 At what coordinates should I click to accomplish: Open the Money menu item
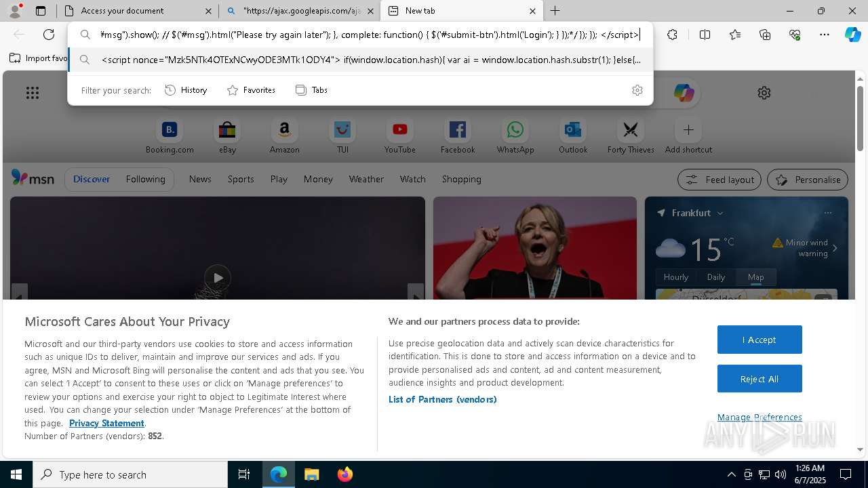[x=318, y=179]
